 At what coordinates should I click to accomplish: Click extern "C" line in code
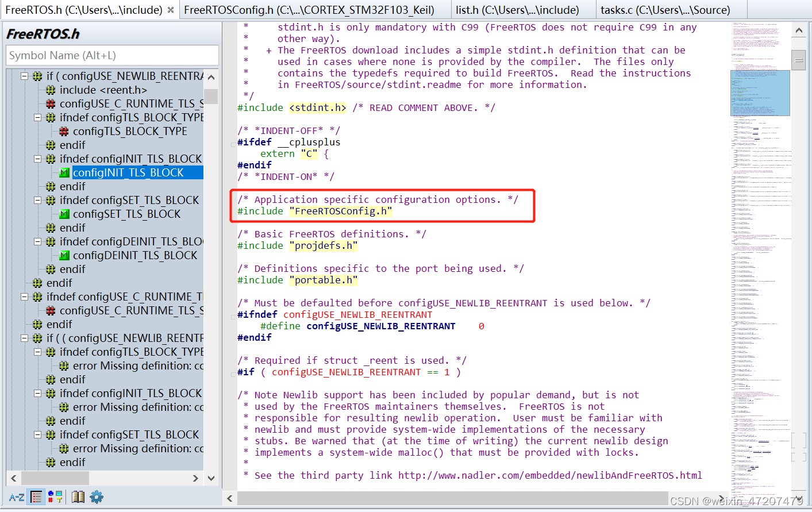tap(295, 154)
